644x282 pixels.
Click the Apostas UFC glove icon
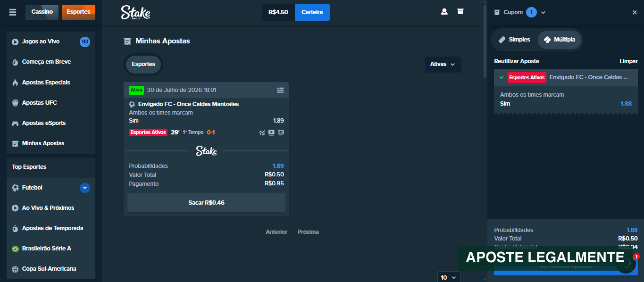point(16,103)
